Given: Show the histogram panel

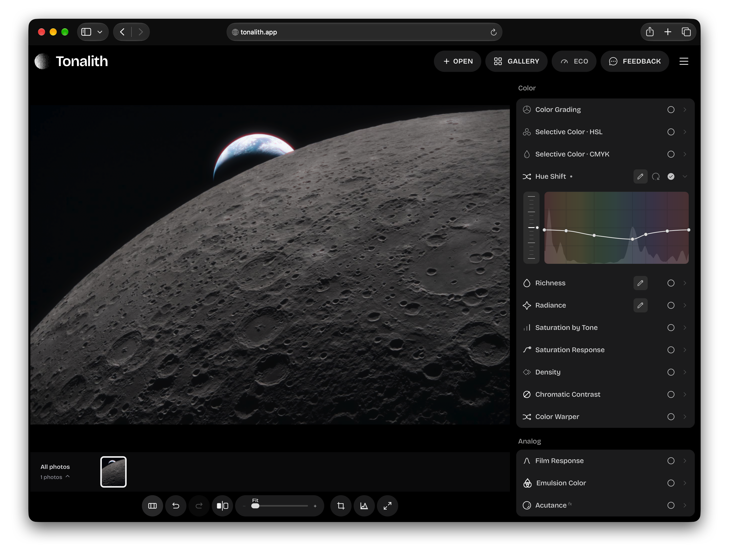Looking at the screenshot, I should point(364,506).
